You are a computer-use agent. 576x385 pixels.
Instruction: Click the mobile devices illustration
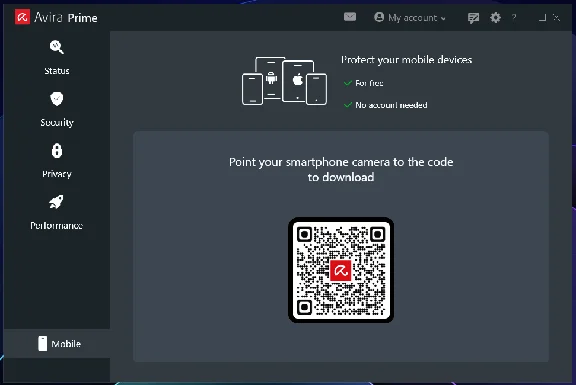284,81
